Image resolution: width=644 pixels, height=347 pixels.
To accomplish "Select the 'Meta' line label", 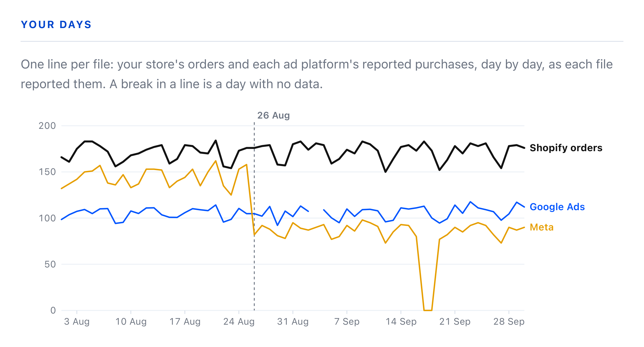I will (542, 227).
